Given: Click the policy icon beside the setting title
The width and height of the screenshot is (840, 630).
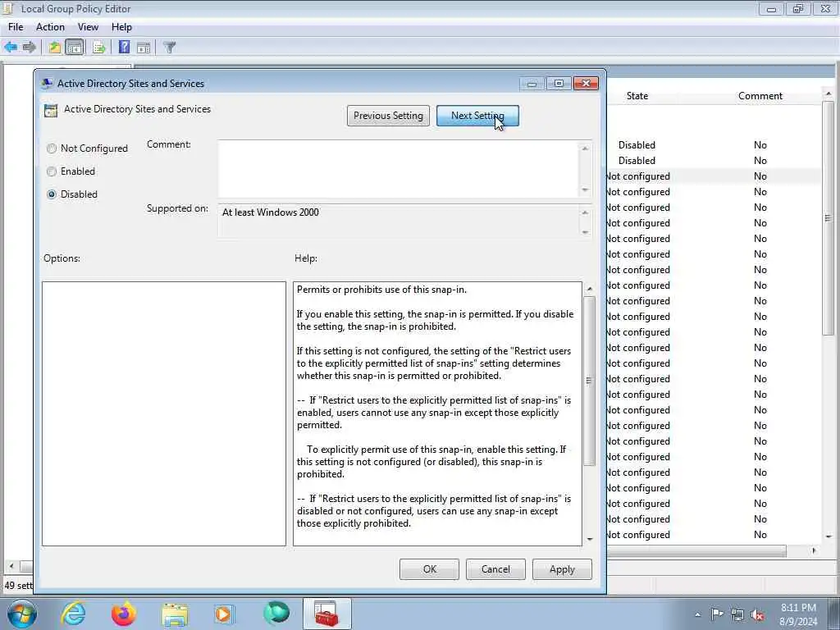Looking at the screenshot, I should coord(51,111).
